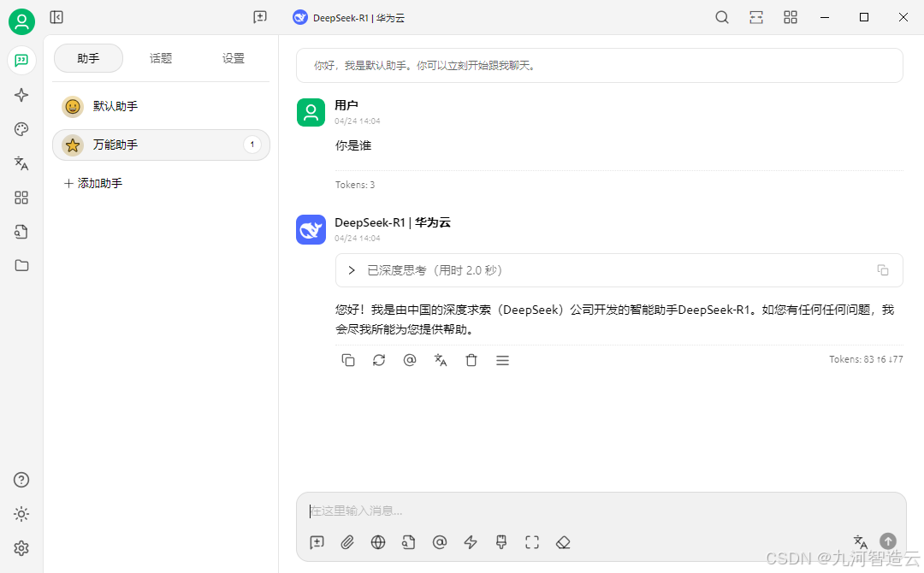Toggle the light/dark theme sun icon
Screen dimensions: 924x573
click(21, 514)
